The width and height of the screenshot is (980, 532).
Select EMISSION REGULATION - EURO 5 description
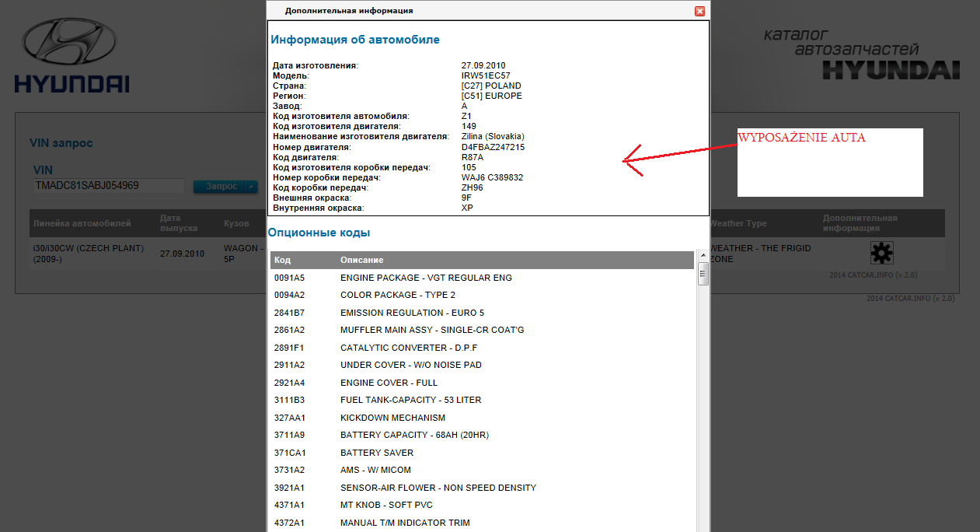pos(412,313)
